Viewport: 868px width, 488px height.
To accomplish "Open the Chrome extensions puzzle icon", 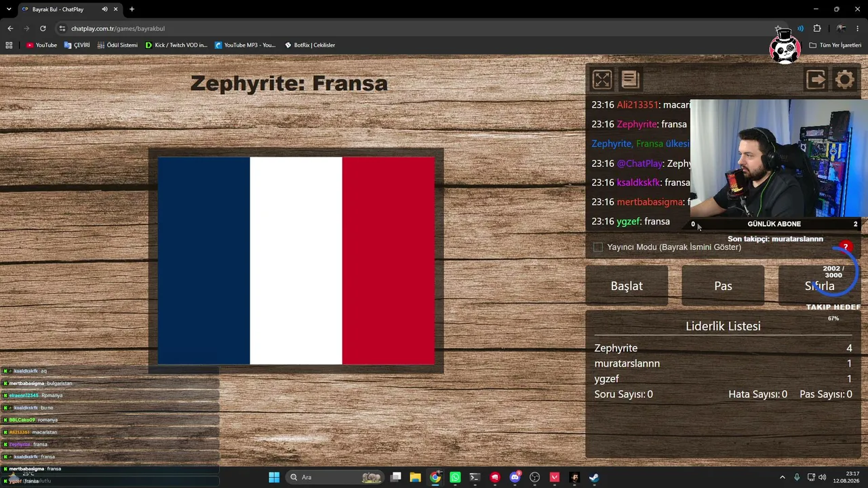I will [x=817, y=28].
